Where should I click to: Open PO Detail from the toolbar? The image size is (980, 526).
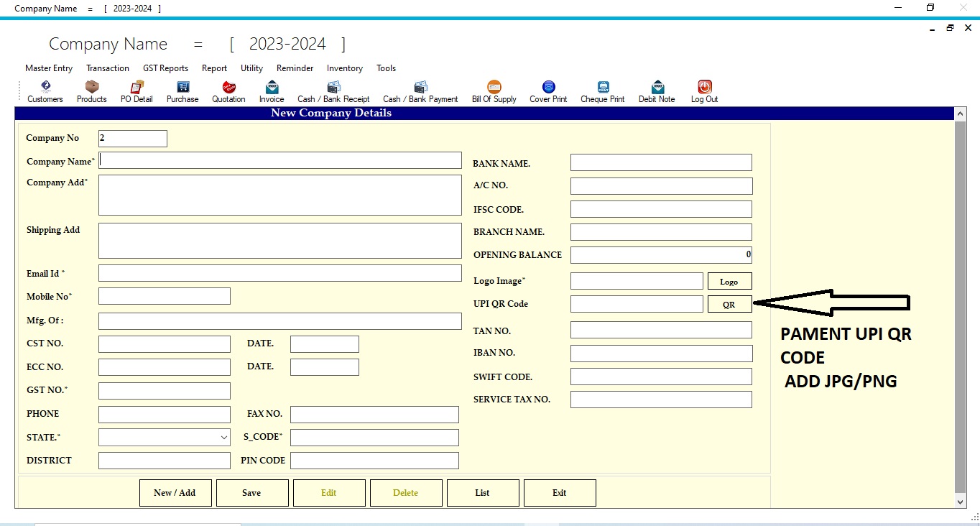coord(136,91)
